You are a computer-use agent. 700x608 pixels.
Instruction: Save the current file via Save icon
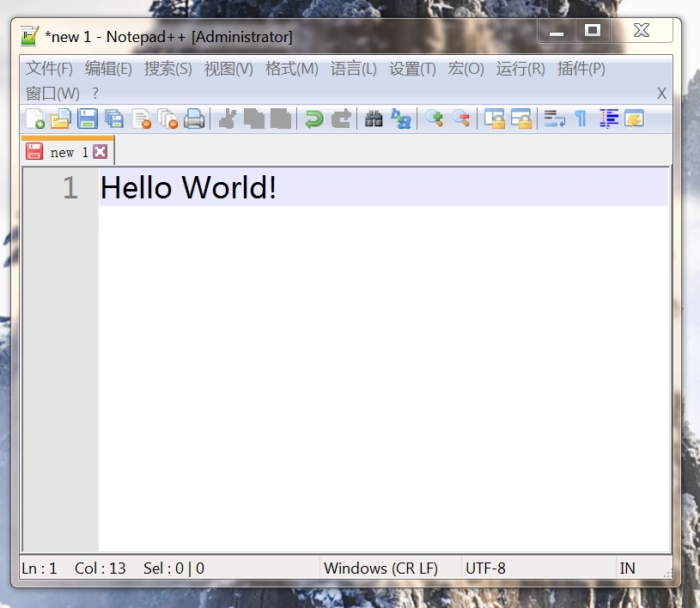tap(88, 119)
